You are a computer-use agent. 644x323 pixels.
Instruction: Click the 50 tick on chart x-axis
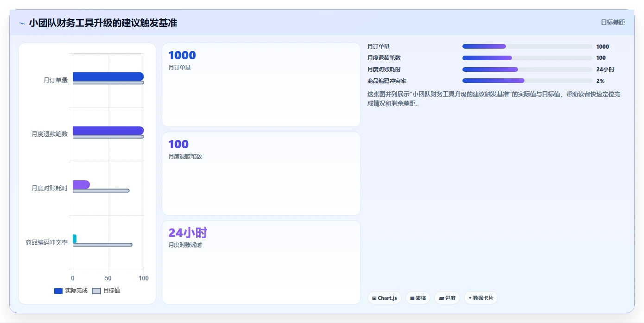click(x=108, y=278)
